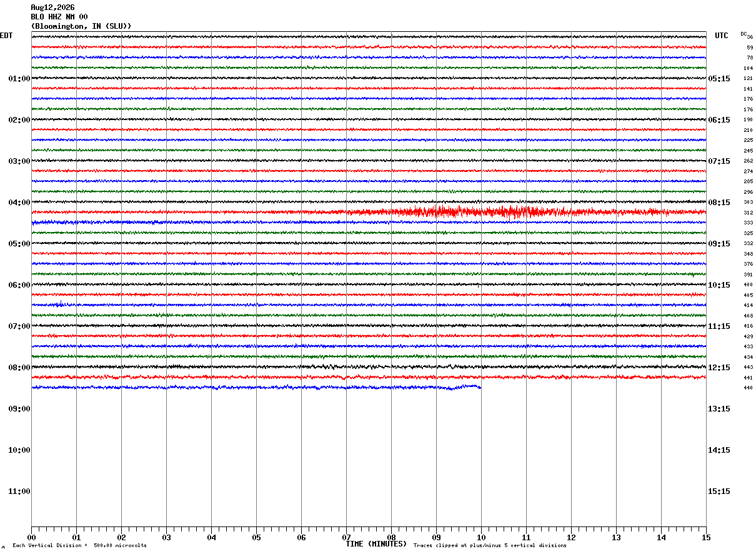Click the "07:15" UTC time label
This screenshot has height=554, width=756.
pos(719,161)
